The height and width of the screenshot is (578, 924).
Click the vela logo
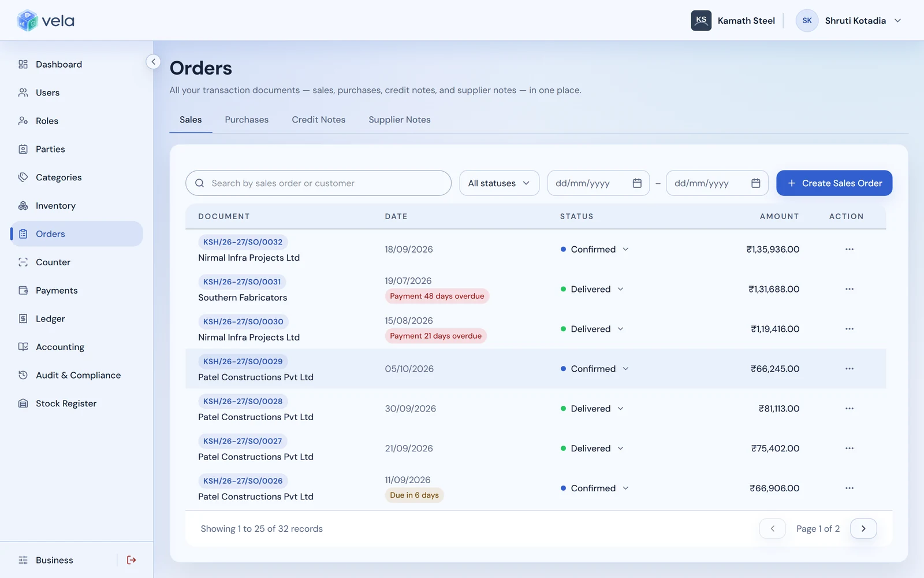click(x=46, y=21)
